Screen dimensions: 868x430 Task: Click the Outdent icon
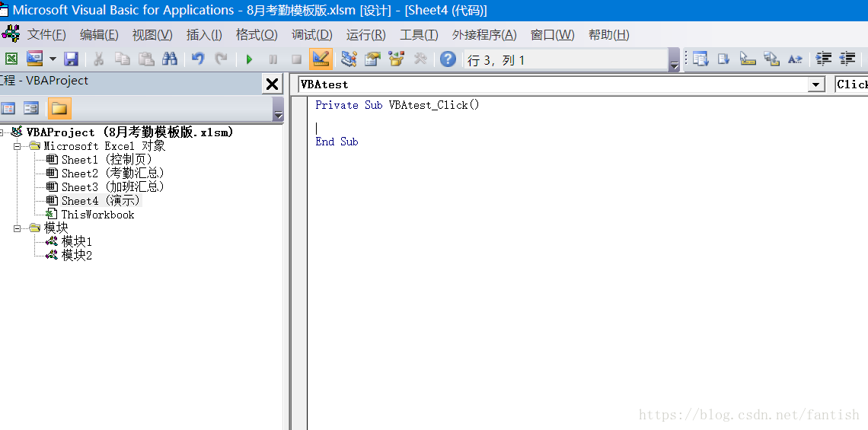pos(847,59)
